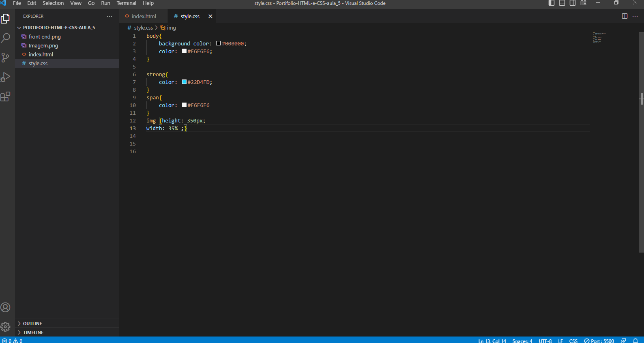The height and width of the screenshot is (343, 644).
Task: Click the editor vertical scrollbar
Action: coord(641,142)
